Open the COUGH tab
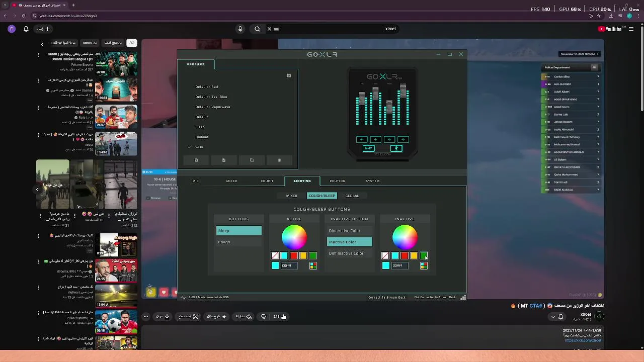The height and width of the screenshot is (362, 644). click(x=267, y=181)
